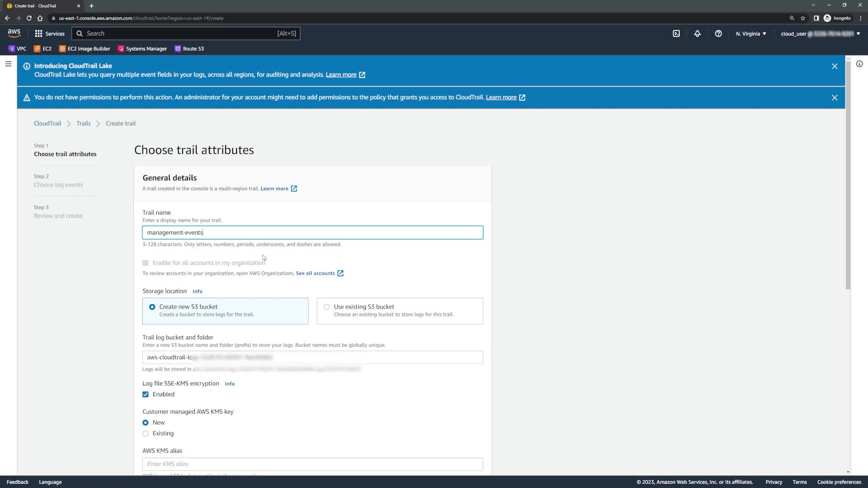Click the AWS KMS alias input field
This screenshot has height=488, width=868.
(312, 464)
